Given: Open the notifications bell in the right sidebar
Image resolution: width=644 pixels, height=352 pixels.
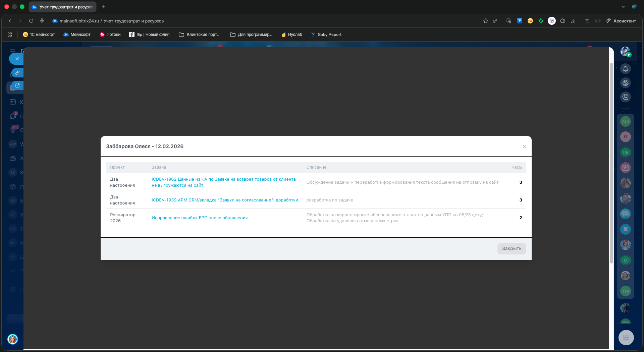Looking at the screenshot, I should click(625, 69).
